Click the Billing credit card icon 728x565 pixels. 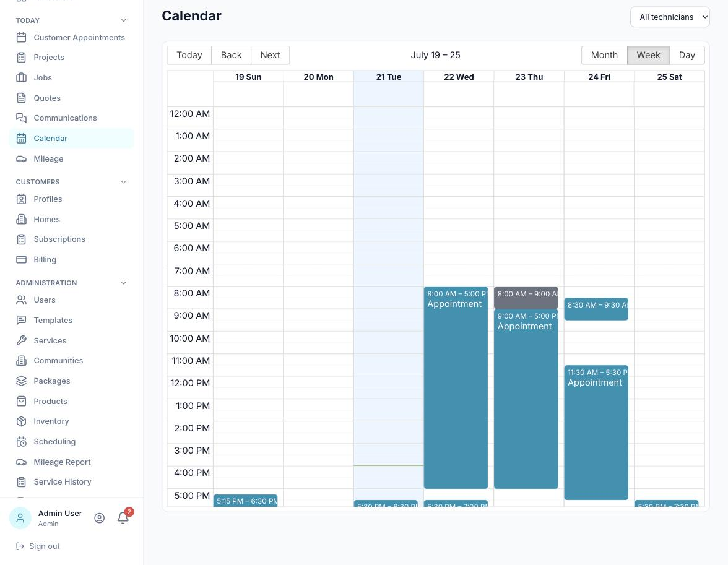tap(21, 259)
